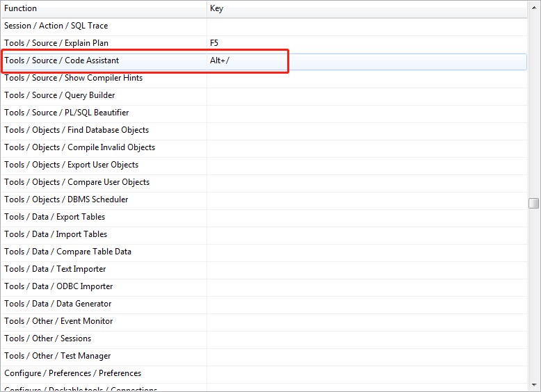Viewport: 541px width, 392px height.
Task: Select the Configure / Preferences / Preferences row
Action: pos(264,373)
